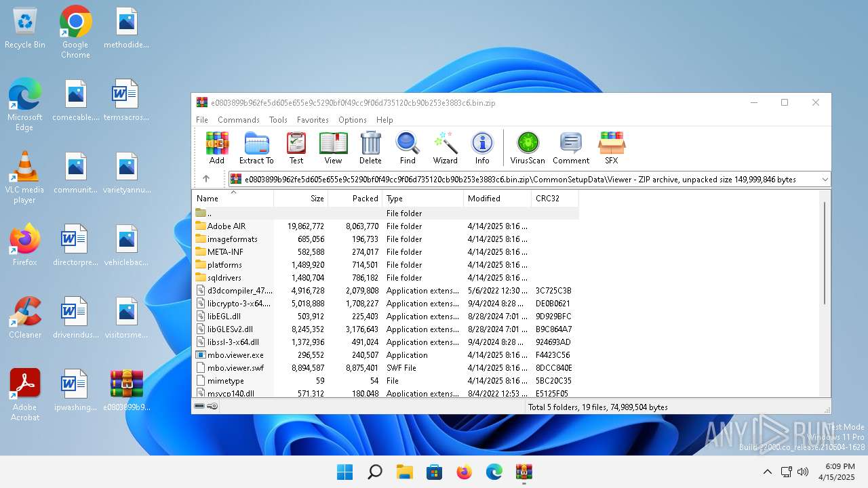The width and height of the screenshot is (868, 488).
Task: Select the libcrypto-3-x64 dll file
Action: tap(386, 303)
